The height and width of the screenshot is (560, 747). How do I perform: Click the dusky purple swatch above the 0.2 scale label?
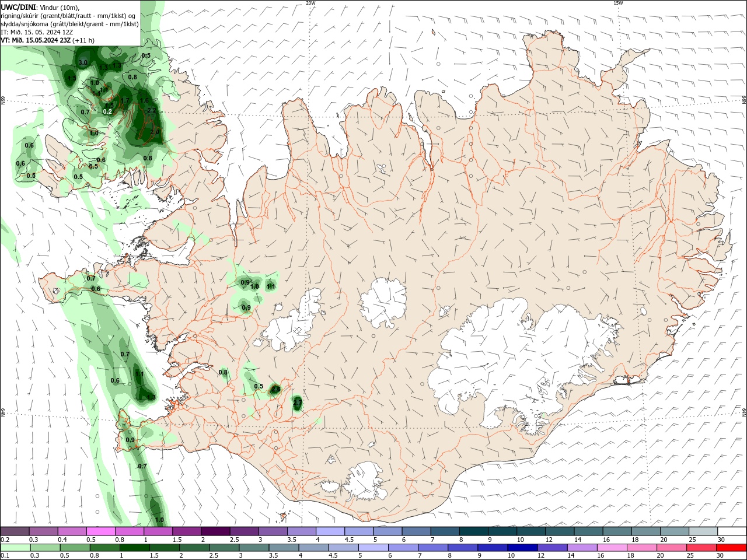point(15,531)
